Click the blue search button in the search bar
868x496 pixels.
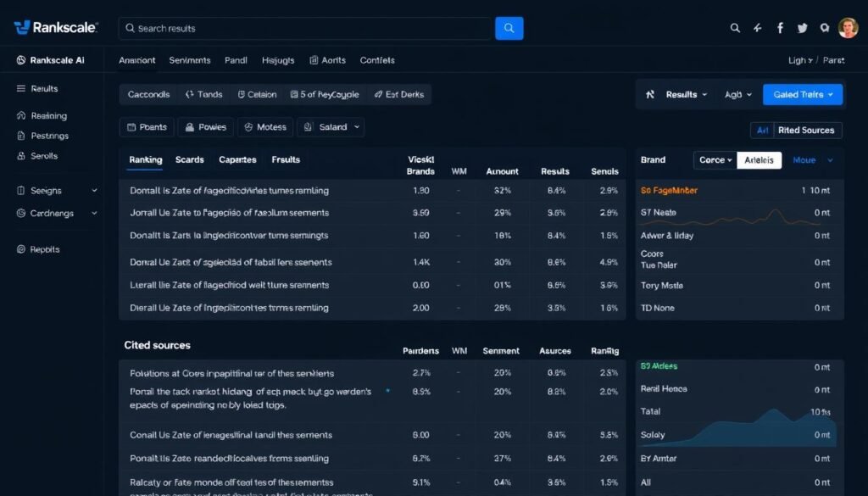pyautogui.click(x=509, y=27)
